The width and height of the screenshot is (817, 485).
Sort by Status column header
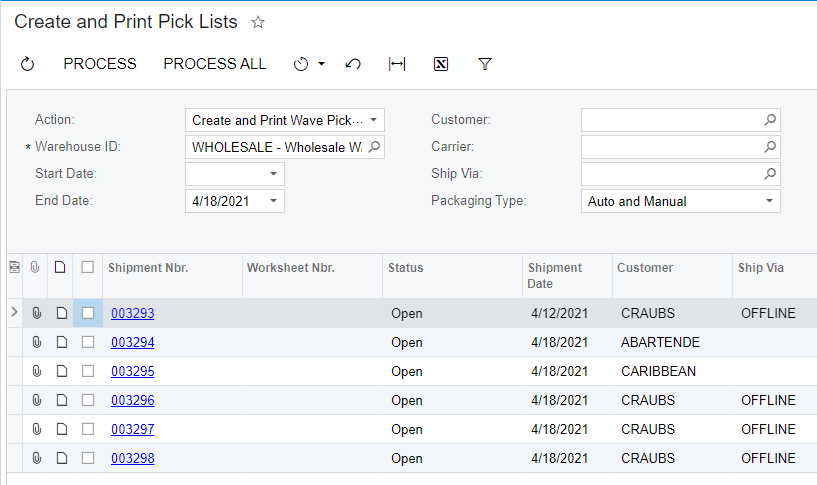tap(405, 268)
